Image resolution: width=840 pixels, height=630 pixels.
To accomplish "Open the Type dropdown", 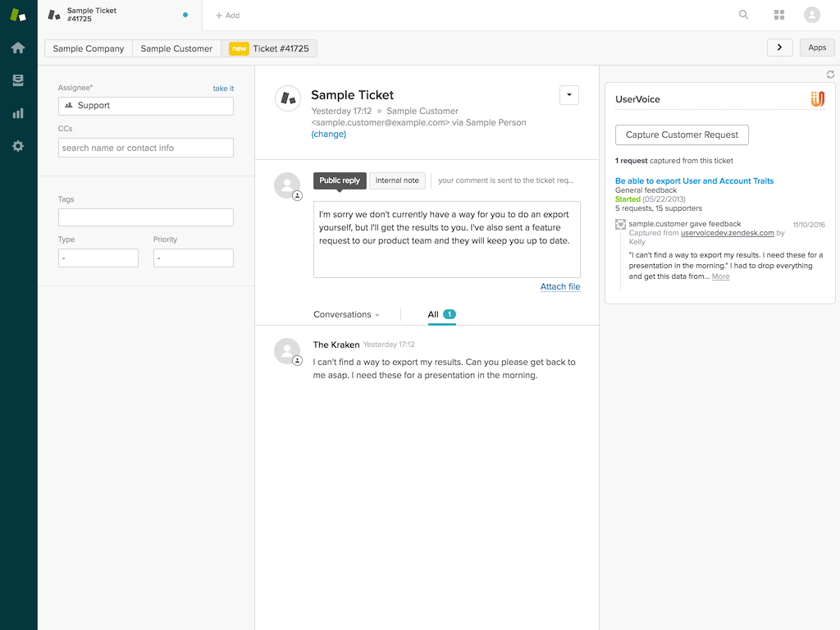I will pyautogui.click(x=98, y=258).
